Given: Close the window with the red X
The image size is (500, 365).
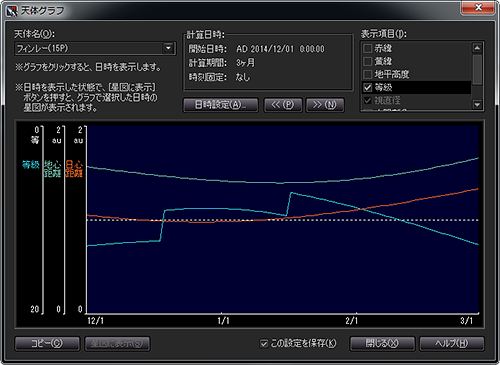Looking at the screenshot, I should coord(478,7).
